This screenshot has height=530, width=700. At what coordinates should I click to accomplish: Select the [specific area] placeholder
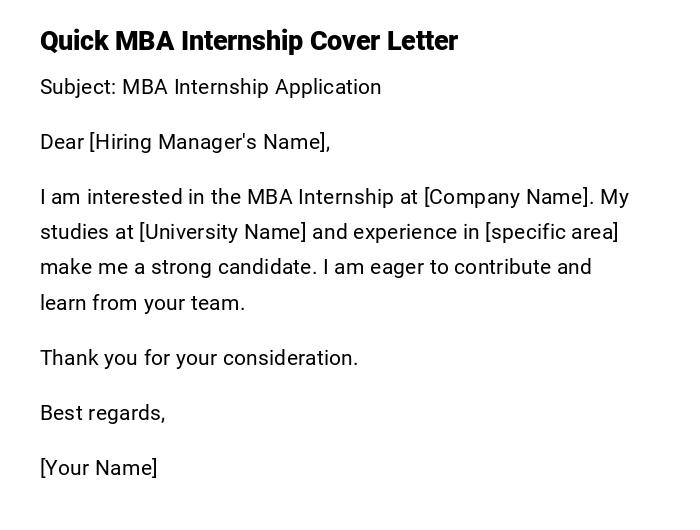(x=552, y=232)
